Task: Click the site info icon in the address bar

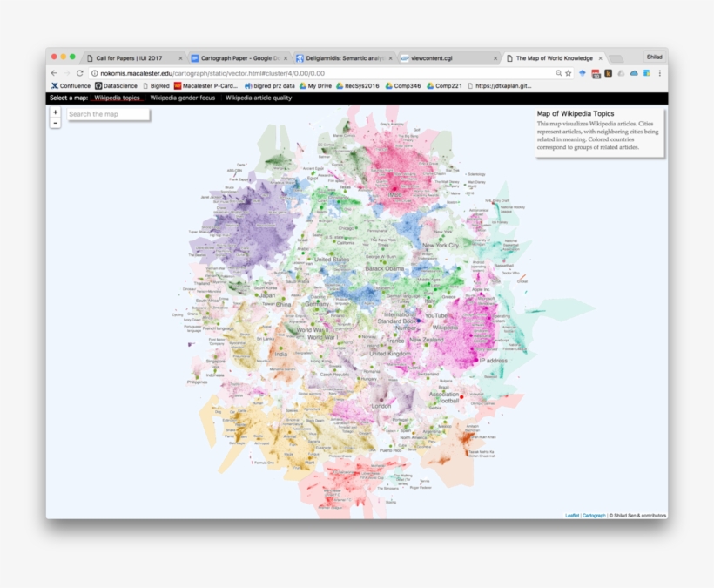Action: point(94,73)
